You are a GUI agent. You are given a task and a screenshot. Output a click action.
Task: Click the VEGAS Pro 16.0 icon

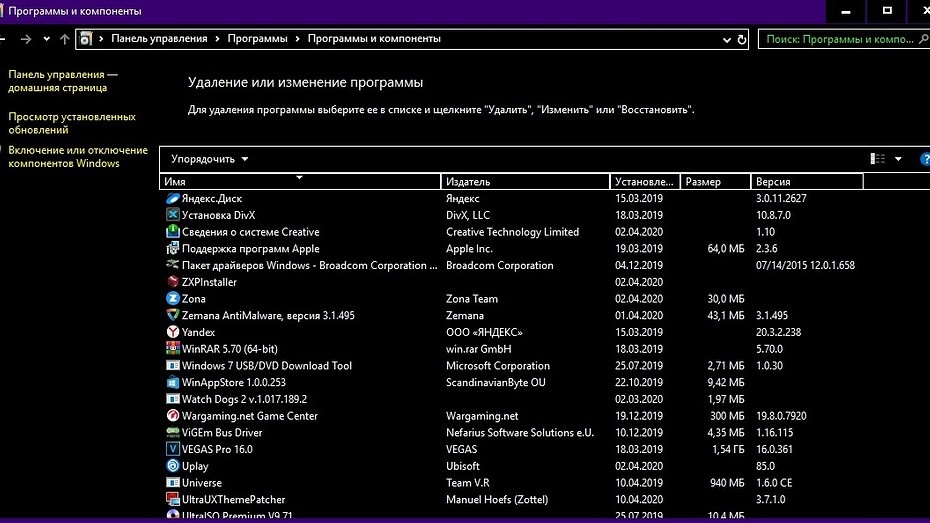[172, 449]
